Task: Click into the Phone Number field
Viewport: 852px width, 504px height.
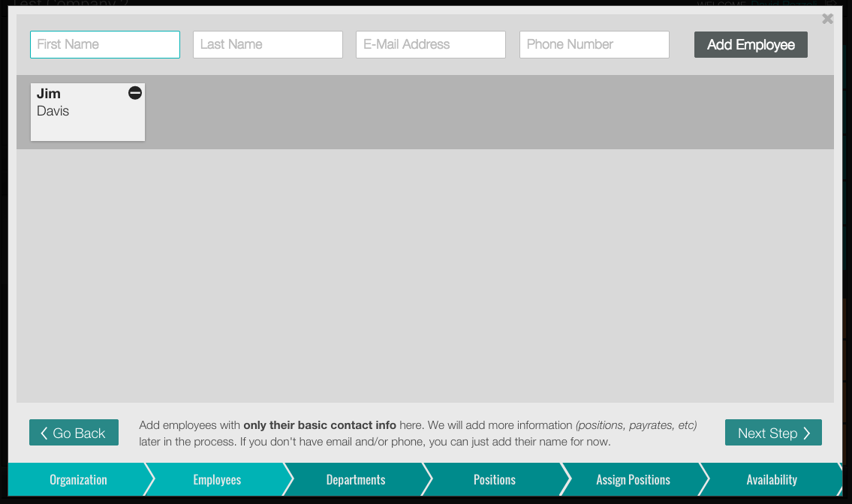Action: pos(595,44)
